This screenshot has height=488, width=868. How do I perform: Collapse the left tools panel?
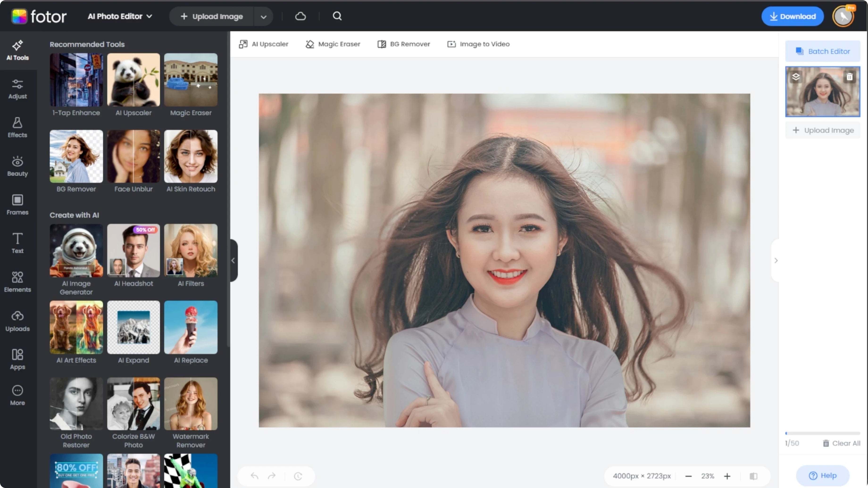click(233, 260)
